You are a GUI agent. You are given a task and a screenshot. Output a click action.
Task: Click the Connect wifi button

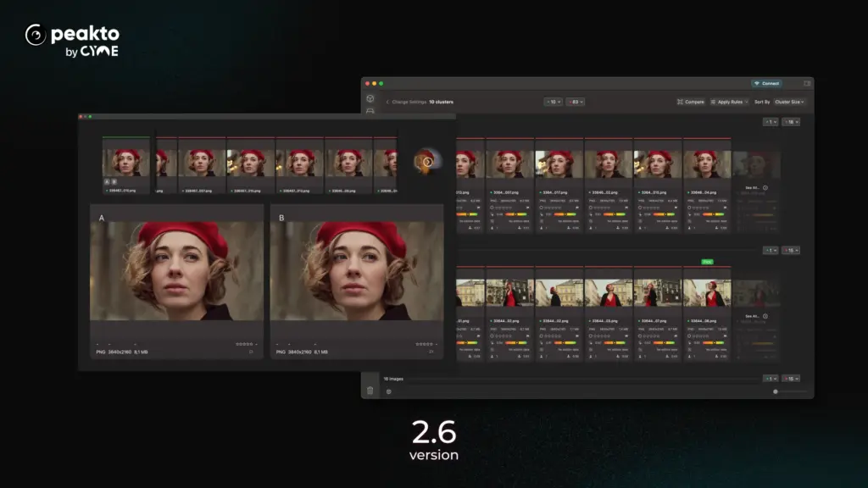(x=766, y=83)
